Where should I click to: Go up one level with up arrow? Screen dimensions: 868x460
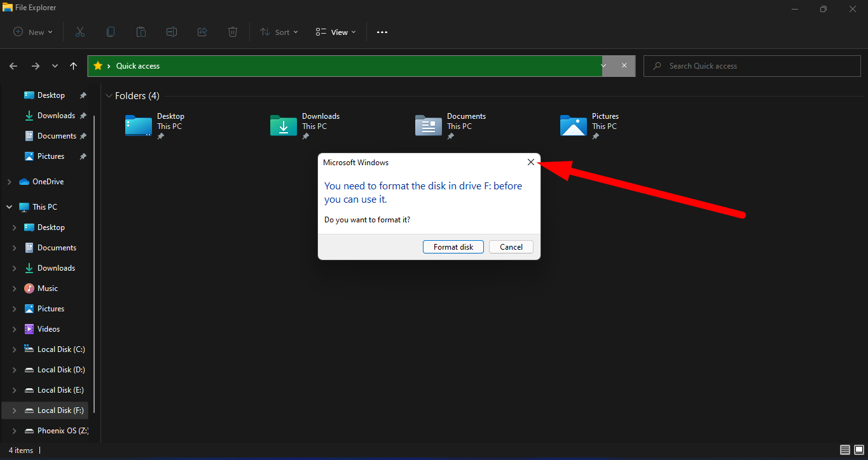point(74,66)
